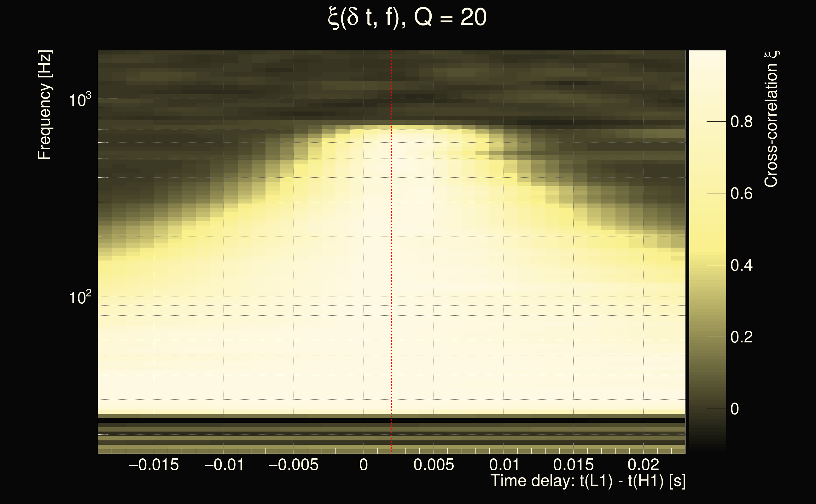Click the plot title ξ(δ t, f), Q = 20
816x504 pixels.
[407, 17]
